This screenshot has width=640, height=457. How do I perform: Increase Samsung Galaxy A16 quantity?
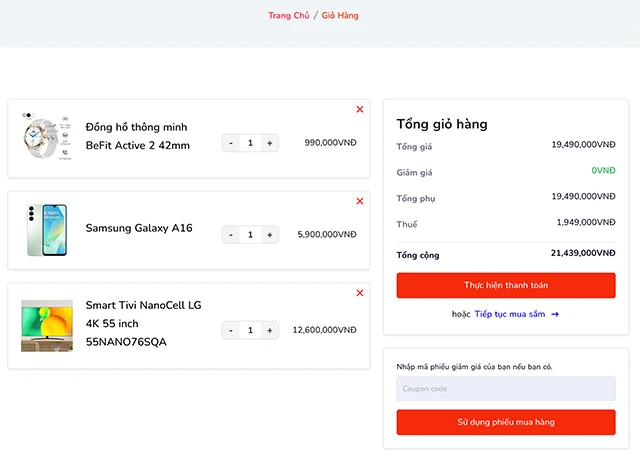click(x=269, y=235)
